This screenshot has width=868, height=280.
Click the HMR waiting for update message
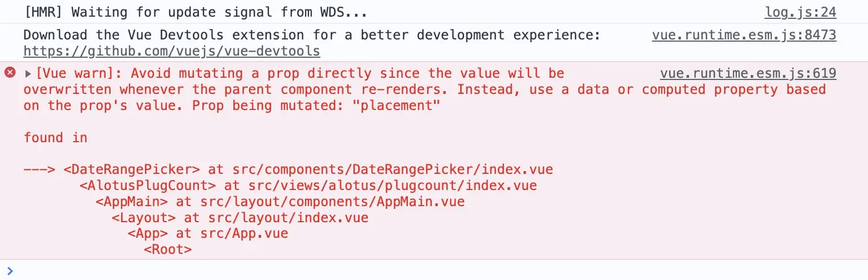pyautogui.click(x=195, y=12)
